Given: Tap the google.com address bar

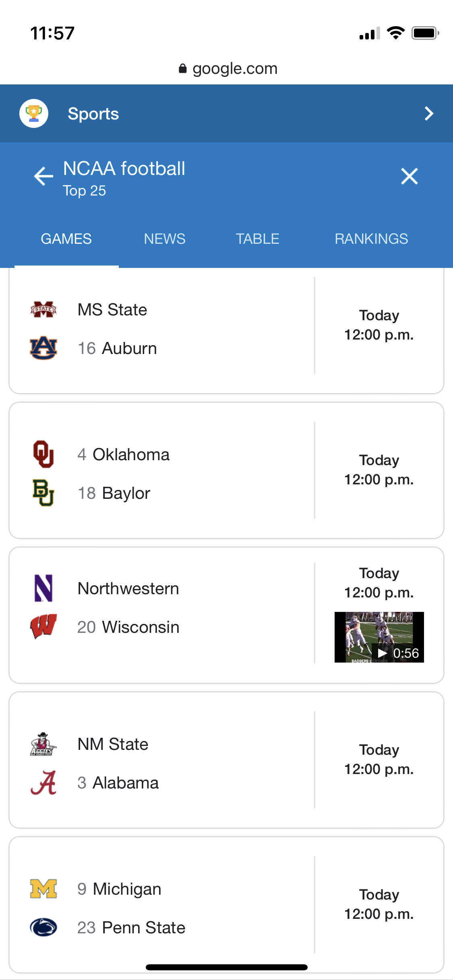Looking at the screenshot, I should coord(228,69).
